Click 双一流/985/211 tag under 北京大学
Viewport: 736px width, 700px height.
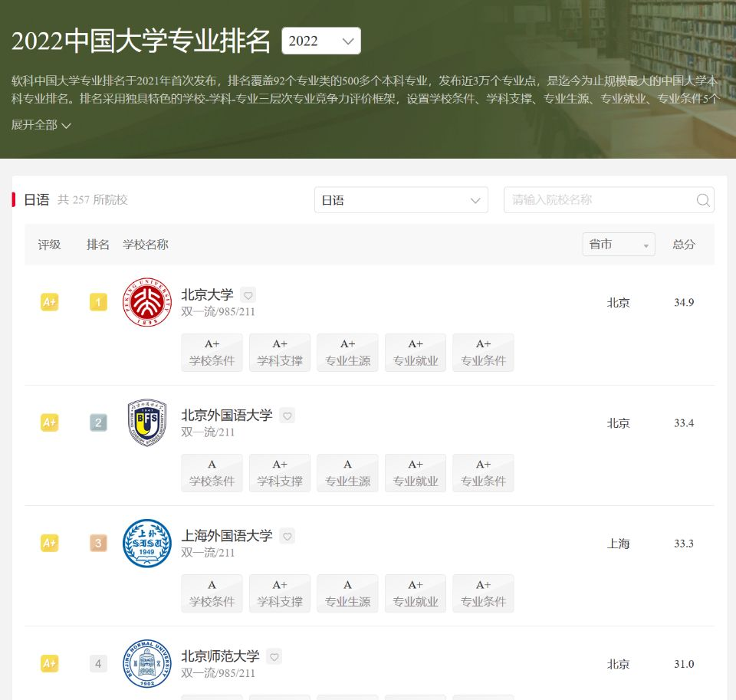click(x=218, y=312)
